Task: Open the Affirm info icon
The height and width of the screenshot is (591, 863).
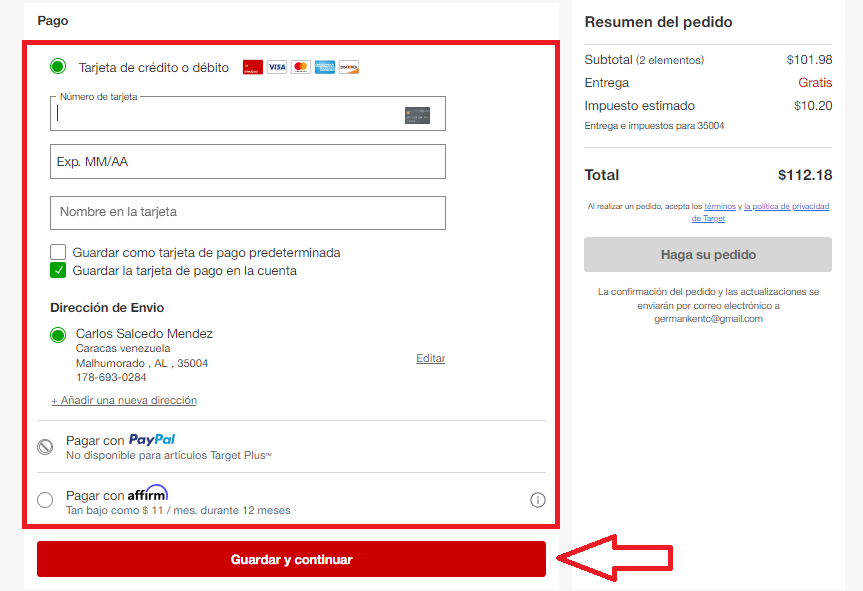Action: tap(538, 500)
